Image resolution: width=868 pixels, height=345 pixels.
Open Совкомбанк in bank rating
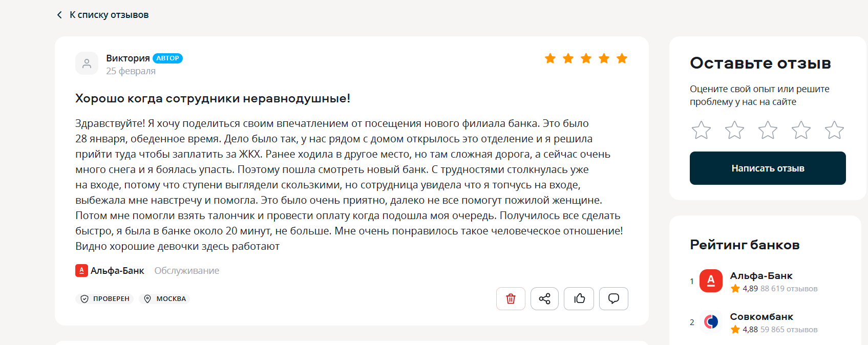pos(761,316)
